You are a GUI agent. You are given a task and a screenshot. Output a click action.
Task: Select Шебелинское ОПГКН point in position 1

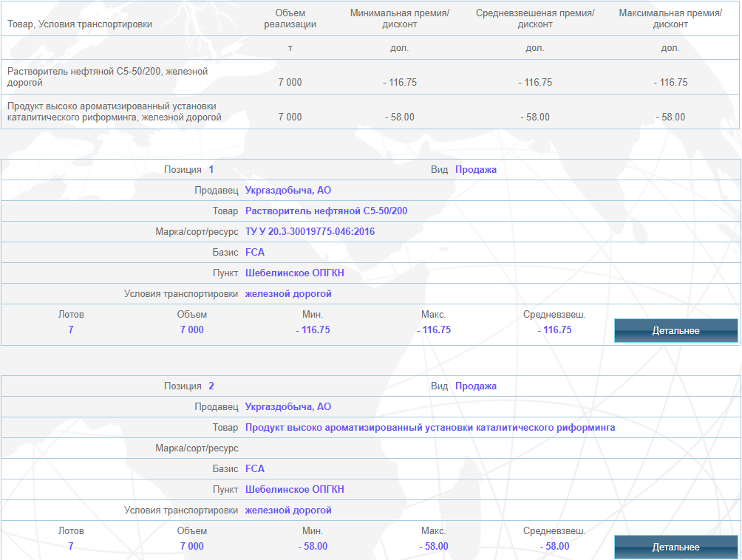pos(294,273)
